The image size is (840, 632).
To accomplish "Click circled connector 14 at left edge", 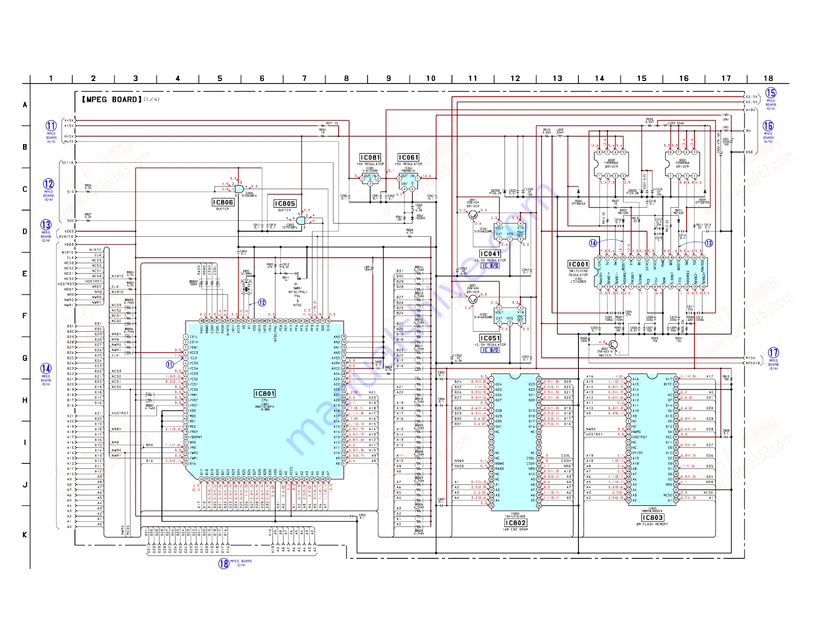I will [x=46, y=369].
